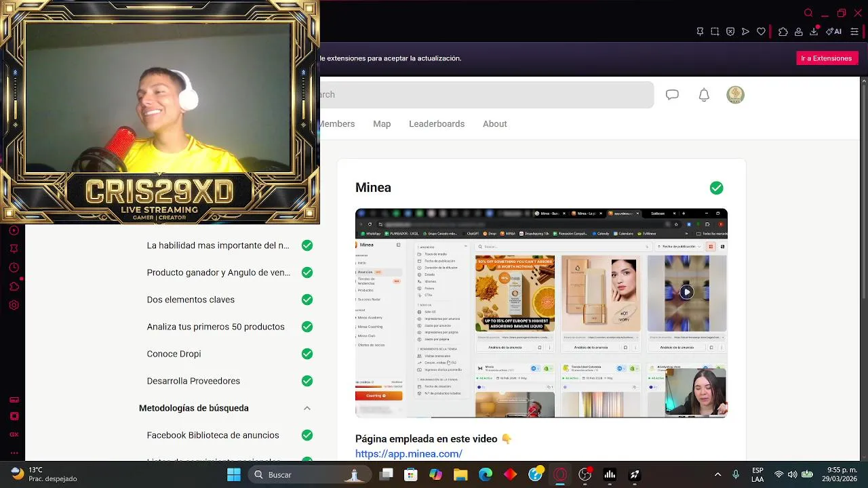The width and height of the screenshot is (868, 488).
Task: Open lesson 'Desarrolla Proveedores'
Action: (x=193, y=381)
